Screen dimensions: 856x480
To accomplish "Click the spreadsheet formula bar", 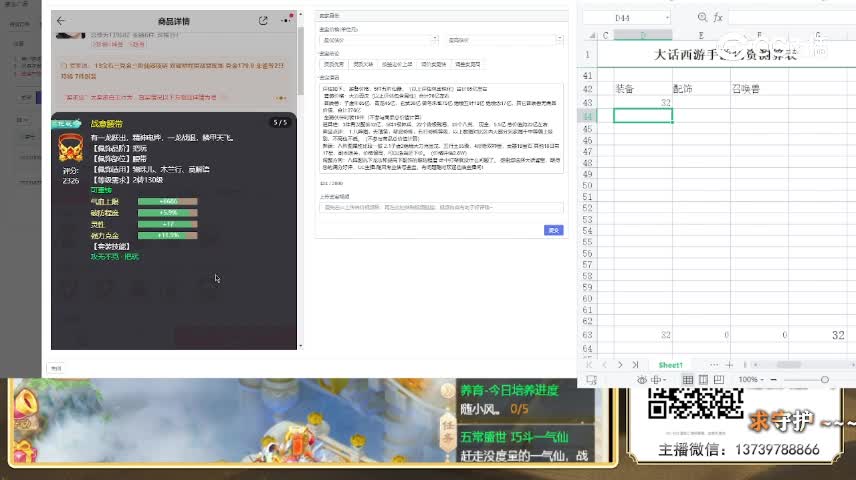I will point(792,18).
